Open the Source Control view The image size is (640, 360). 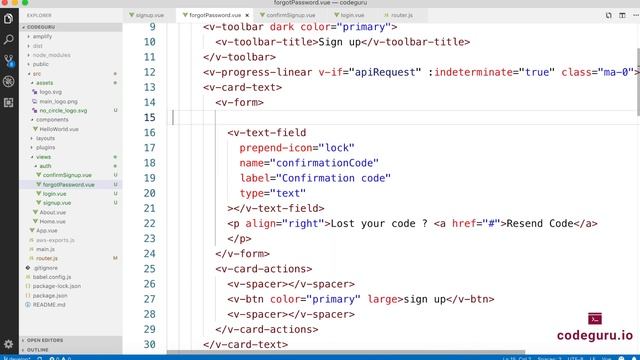click(9, 61)
